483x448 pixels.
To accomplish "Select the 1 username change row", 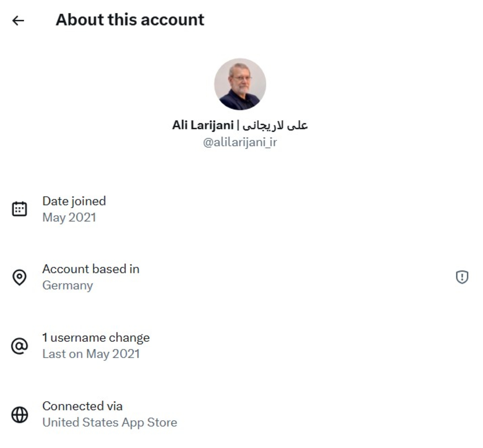I will point(96,338).
